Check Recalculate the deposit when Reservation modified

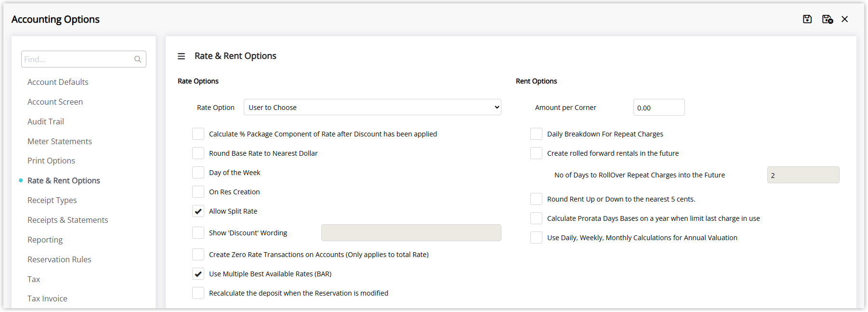[198, 293]
